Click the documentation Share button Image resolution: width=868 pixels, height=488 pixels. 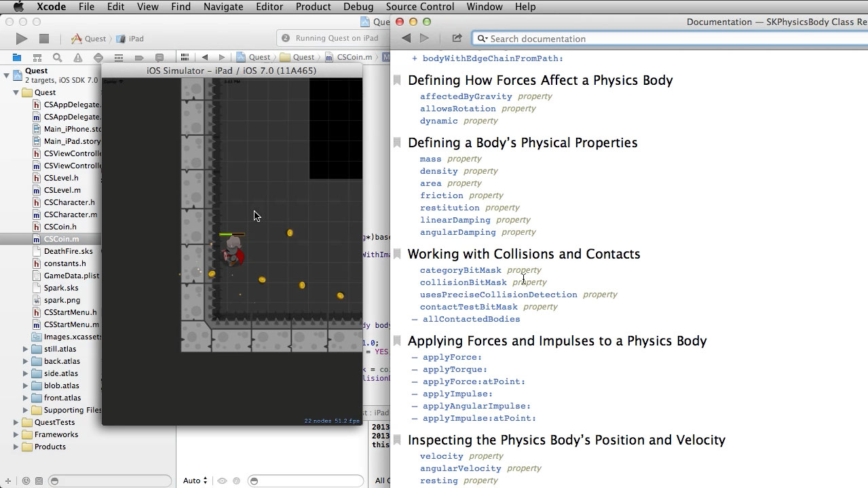point(457,39)
